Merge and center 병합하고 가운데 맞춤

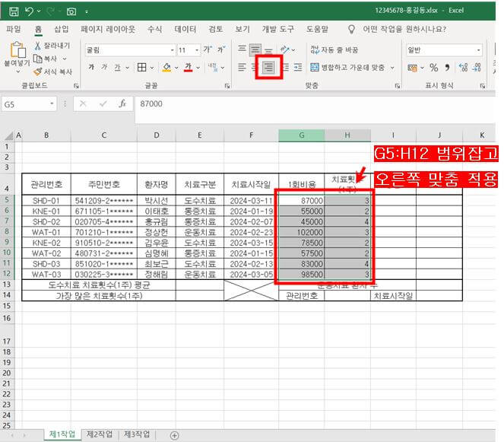click(x=347, y=67)
